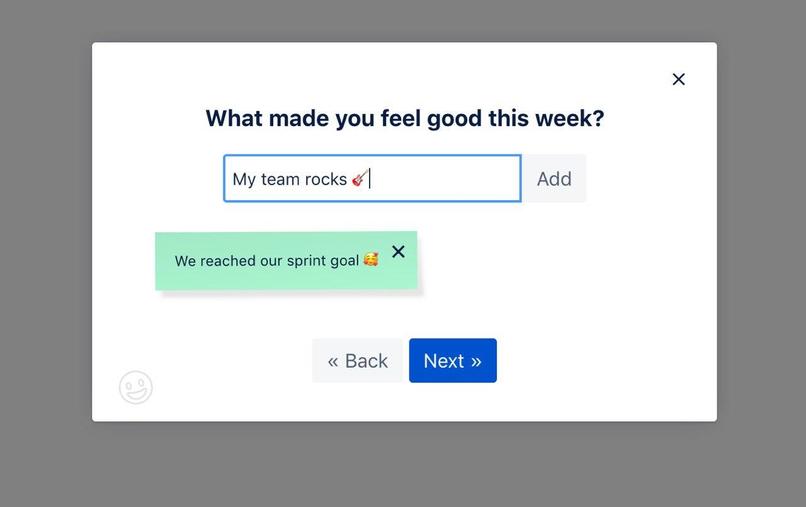Click the guitar emoji in the text field

click(359, 178)
